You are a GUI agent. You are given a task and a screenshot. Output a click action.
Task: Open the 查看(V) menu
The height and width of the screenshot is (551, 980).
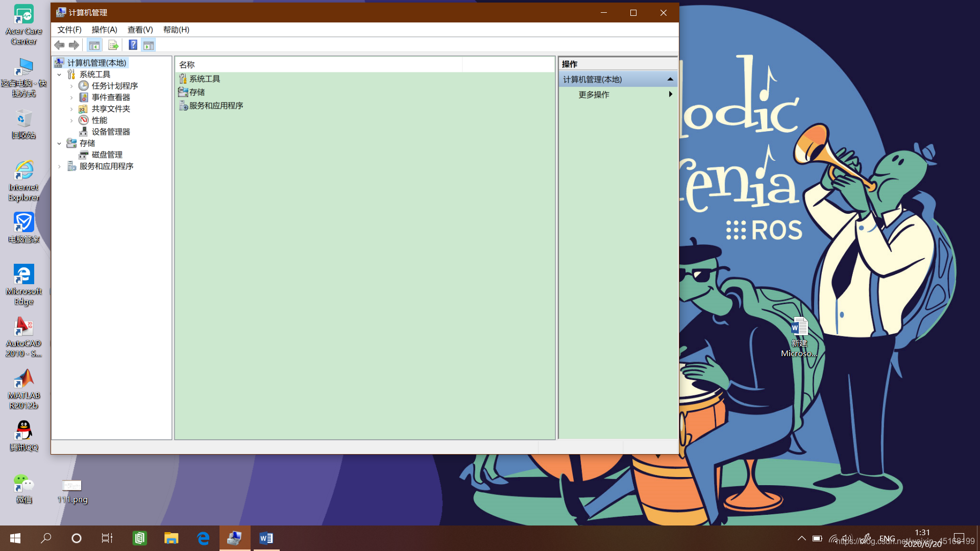click(140, 30)
